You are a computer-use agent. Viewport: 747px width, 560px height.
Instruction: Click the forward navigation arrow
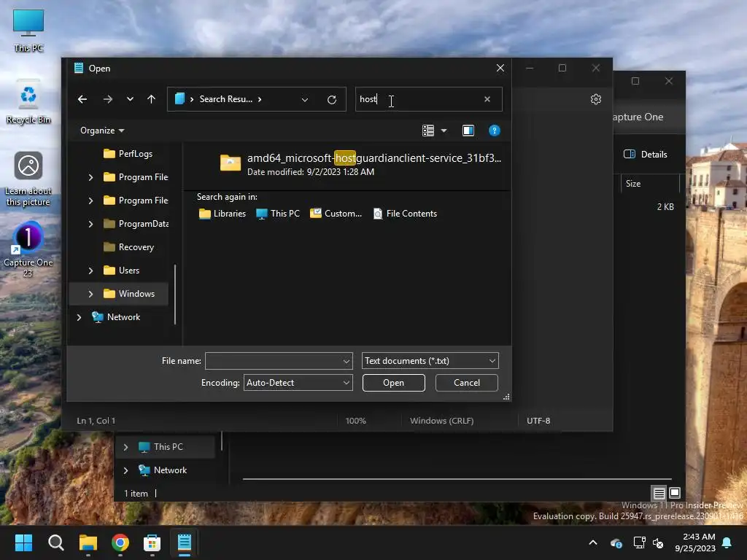(x=108, y=99)
